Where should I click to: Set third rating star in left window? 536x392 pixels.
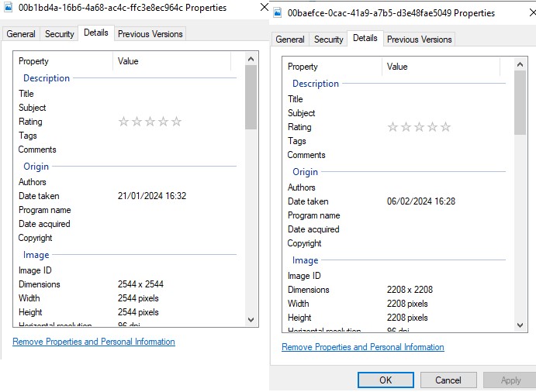click(x=150, y=121)
